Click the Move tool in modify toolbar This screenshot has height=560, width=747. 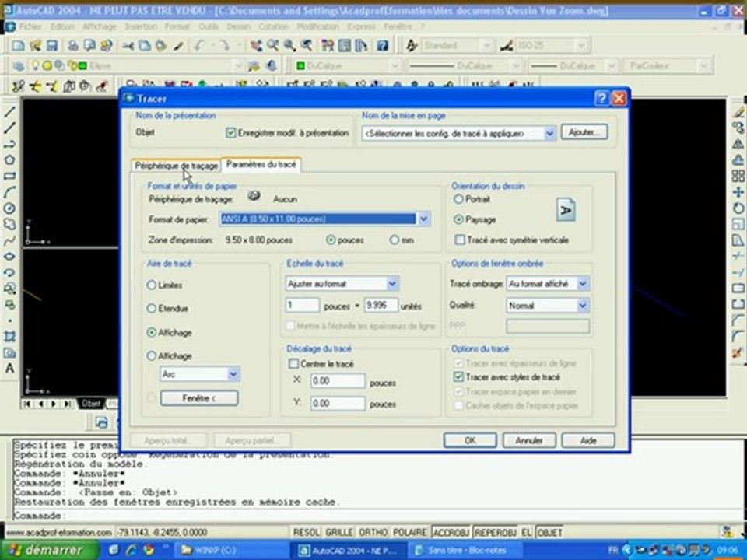tap(738, 192)
